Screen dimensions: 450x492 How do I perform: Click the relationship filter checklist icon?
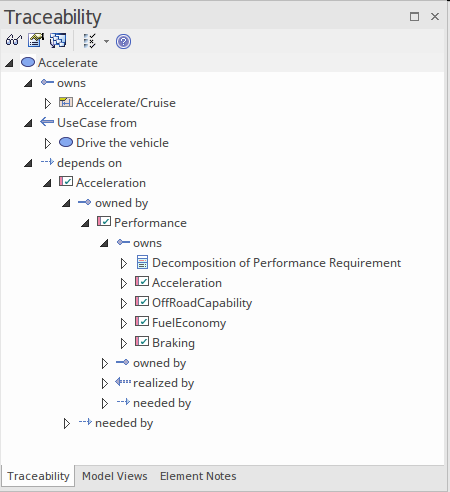(89, 41)
